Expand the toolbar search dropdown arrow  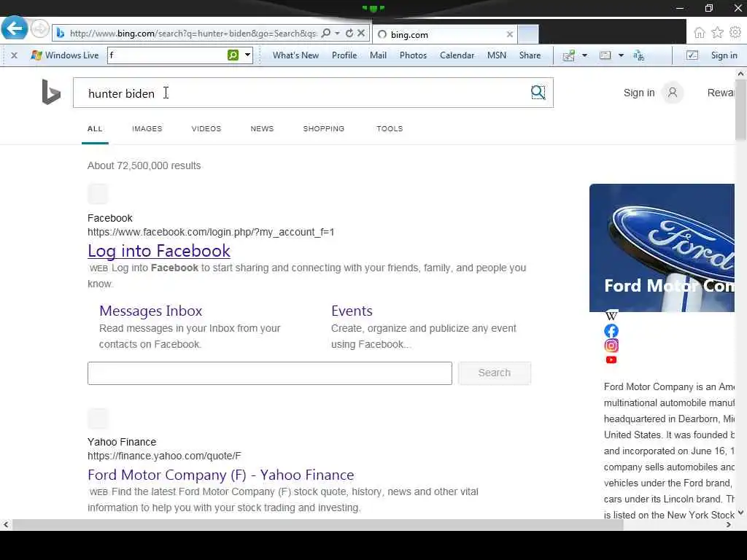[x=247, y=55]
